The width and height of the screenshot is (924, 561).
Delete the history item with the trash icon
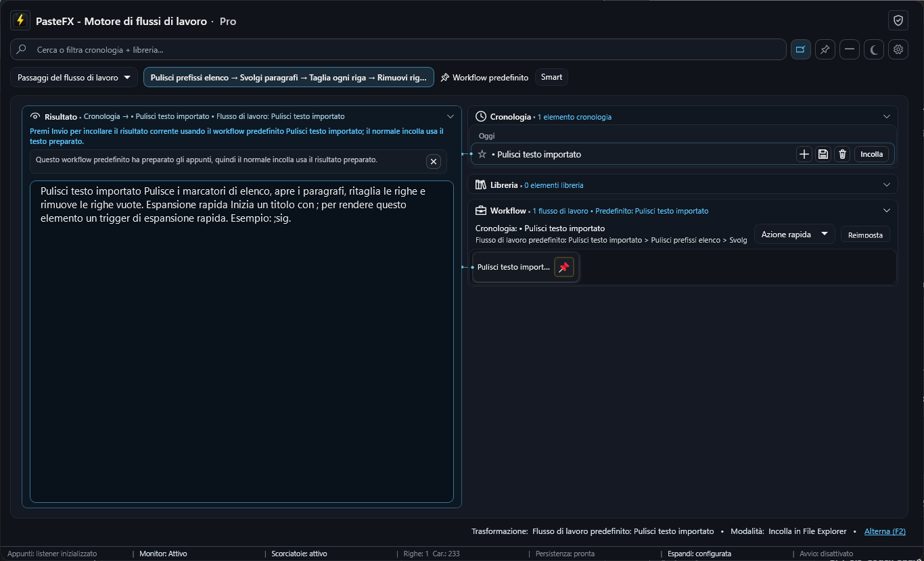(842, 154)
